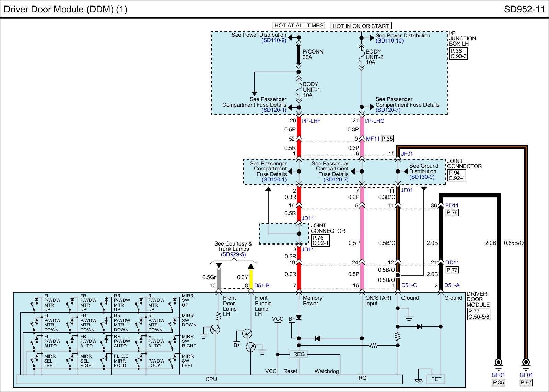This screenshot has height=392, width=549.
Task: Select the BODY UNIT-2 10A fuse symbol
Action: 361,57
